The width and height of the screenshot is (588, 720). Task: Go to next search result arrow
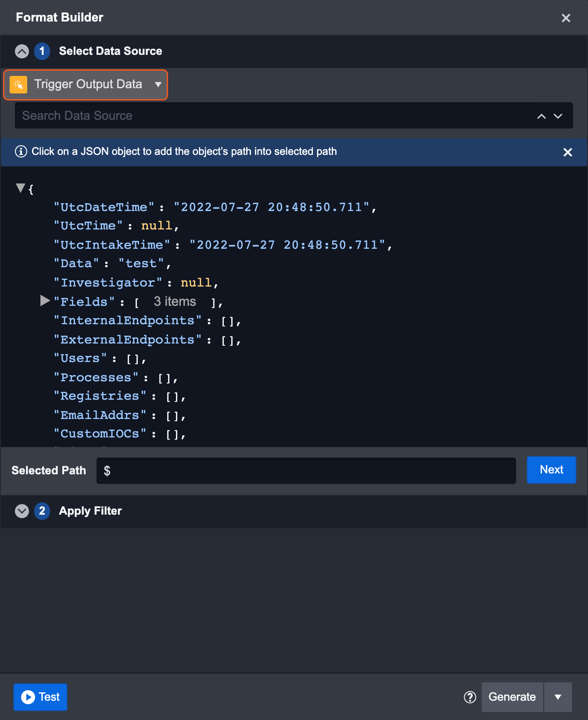tap(558, 116)
